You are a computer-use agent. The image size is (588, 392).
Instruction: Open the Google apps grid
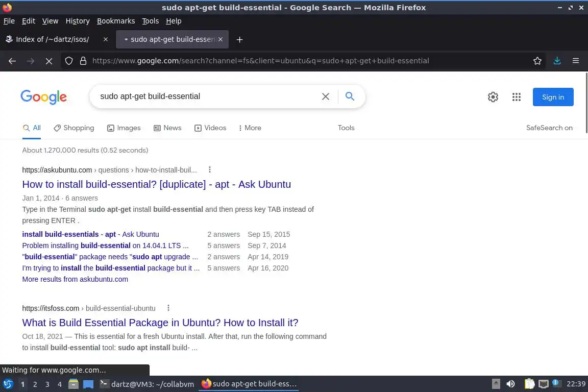pos(517,97)
